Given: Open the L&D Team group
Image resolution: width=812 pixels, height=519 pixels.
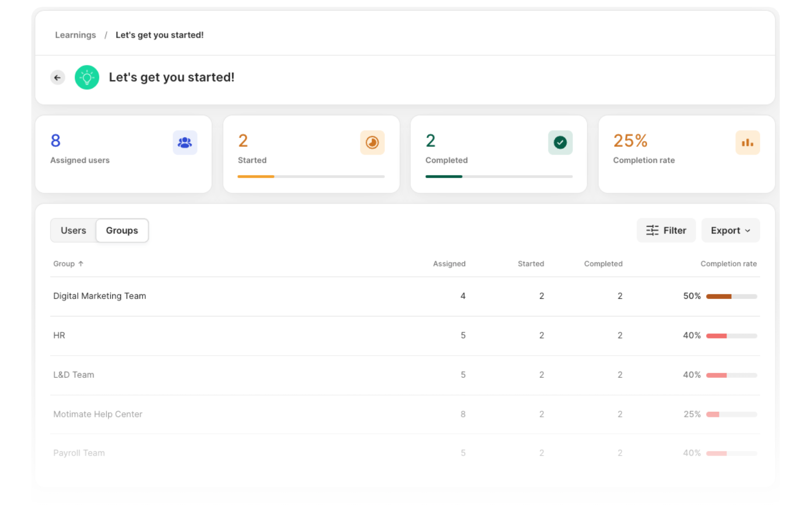Looking at the screenshot, I should coord(405,375).
